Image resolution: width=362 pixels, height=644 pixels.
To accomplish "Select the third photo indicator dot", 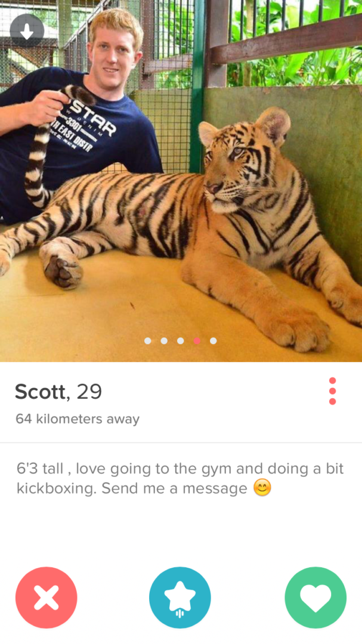I will pyautogui.click(x=180, y=340).
